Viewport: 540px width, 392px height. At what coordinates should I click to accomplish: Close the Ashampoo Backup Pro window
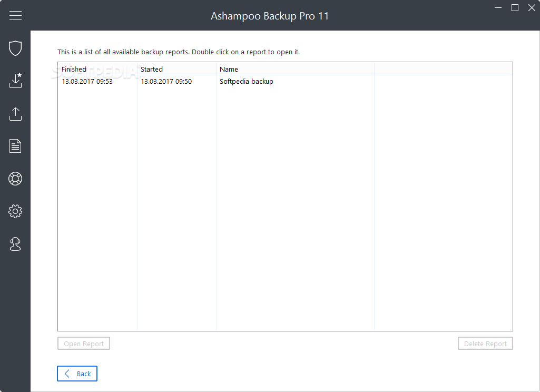532,7
